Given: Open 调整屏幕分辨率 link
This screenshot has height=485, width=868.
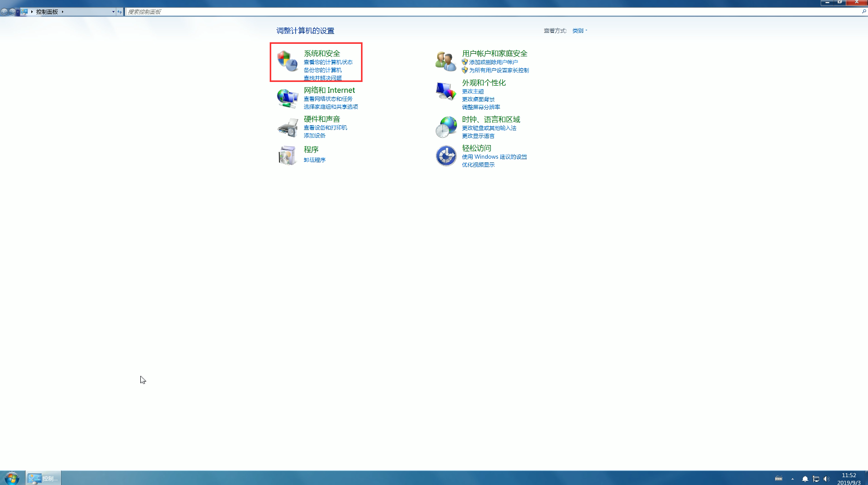Looking at the screenshot, I should tap(481, 107).
